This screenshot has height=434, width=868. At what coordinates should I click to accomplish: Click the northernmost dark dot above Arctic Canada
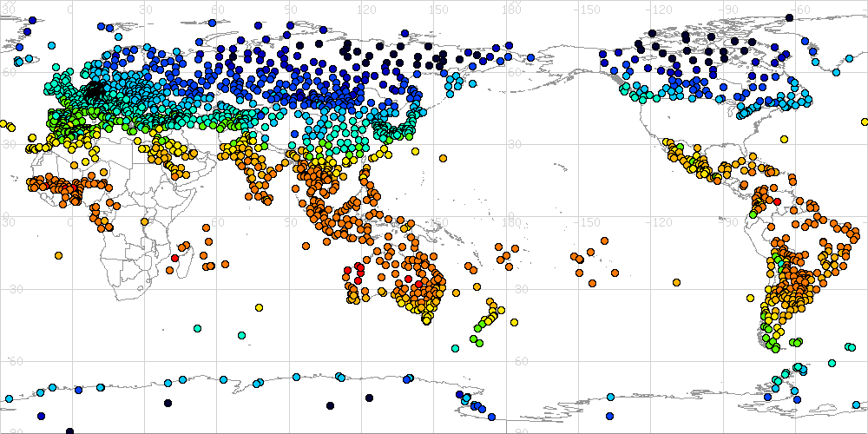(788, 17)
